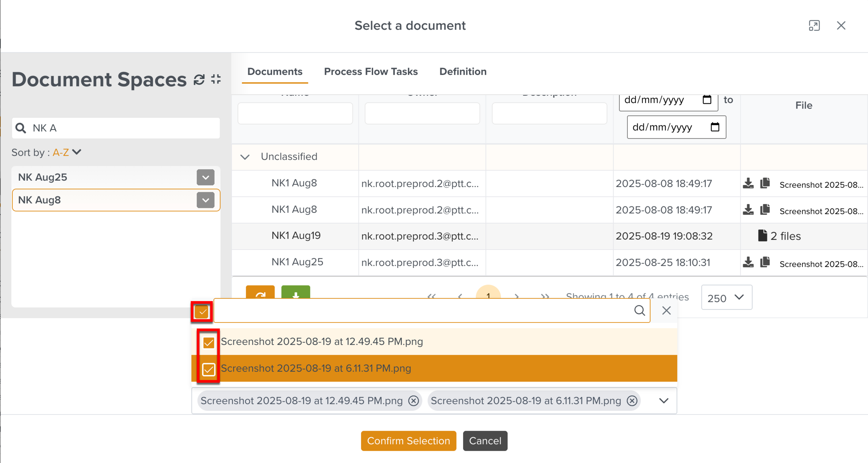Expand the NK Aug25 space dropdown
This screenshot has width=868, height=463.
coord(206,177)
